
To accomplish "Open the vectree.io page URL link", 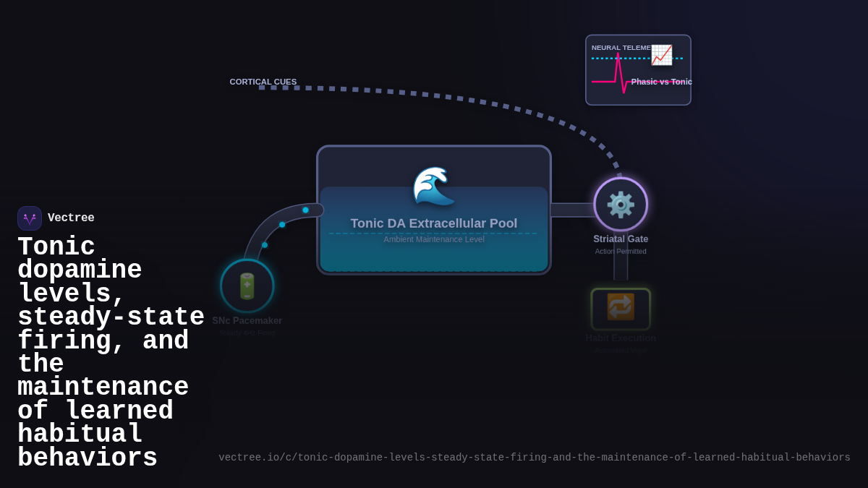I will pyautogui.click(x=534, y=458).
